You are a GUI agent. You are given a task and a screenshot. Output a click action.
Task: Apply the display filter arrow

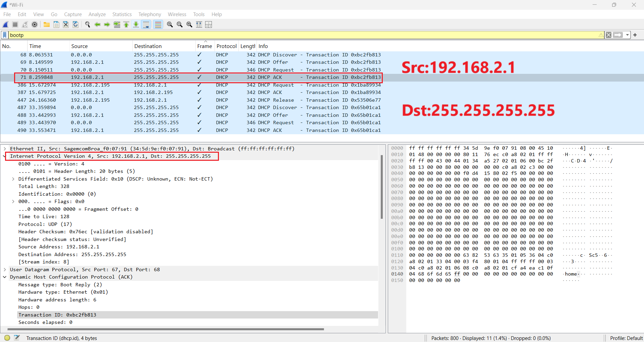[x=618, y=35]
